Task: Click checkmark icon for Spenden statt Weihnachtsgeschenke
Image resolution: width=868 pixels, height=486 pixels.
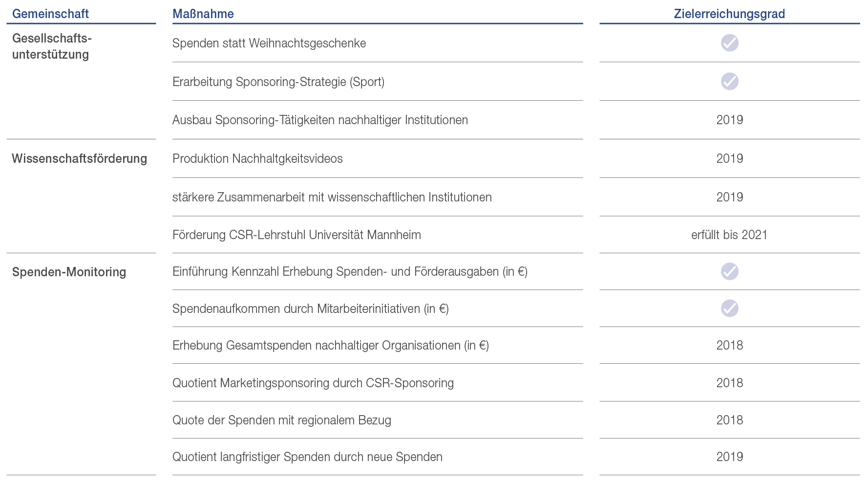Action: (x=729, y=43)
